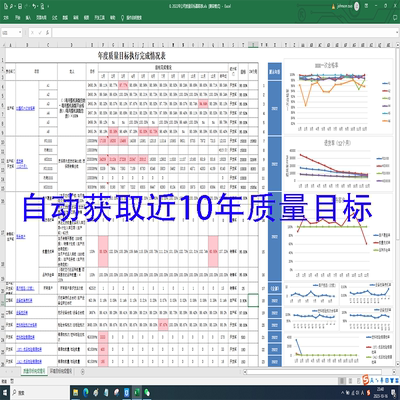Open the Customize Quick Access Toolbar dropdown
The height and width of the screenshot is (400, 400).
(48, 6)
